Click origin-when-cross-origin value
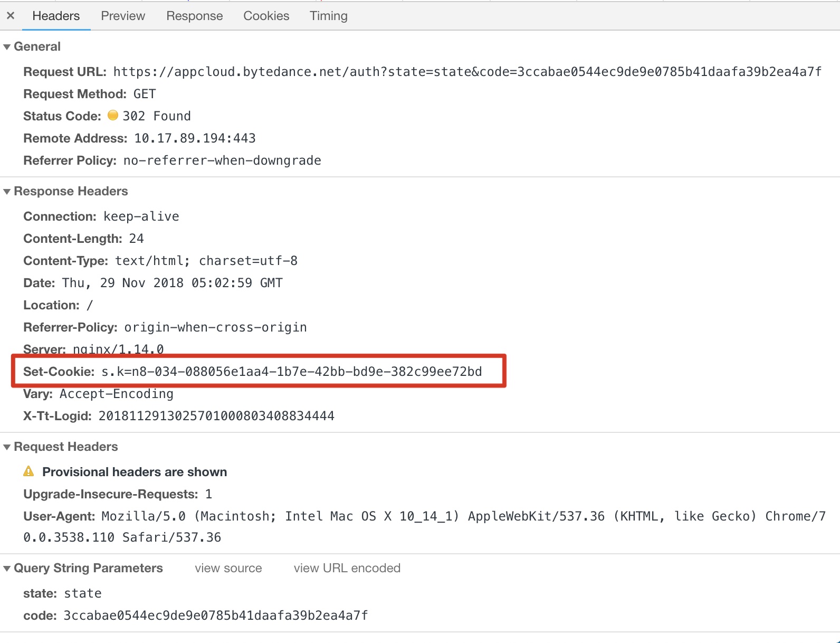 tap(215, 327)
